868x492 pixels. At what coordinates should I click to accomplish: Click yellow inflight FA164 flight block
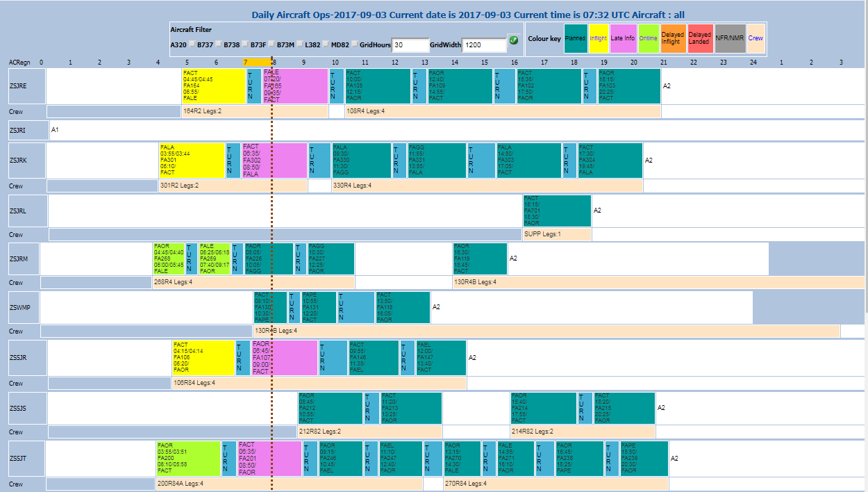[x=214, y=86]
